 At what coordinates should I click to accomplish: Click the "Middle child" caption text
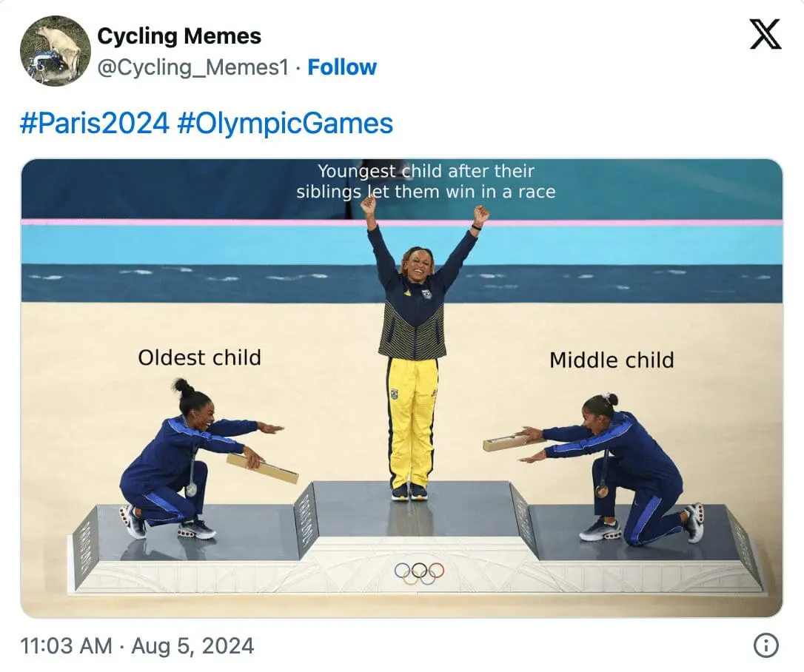pos(612,360)
